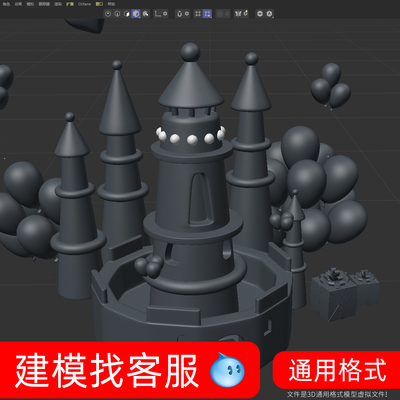Screen dimensions: 400x400
Task: Open the 扩展 (Extensions) menu
Action: (x=70, y=4)
